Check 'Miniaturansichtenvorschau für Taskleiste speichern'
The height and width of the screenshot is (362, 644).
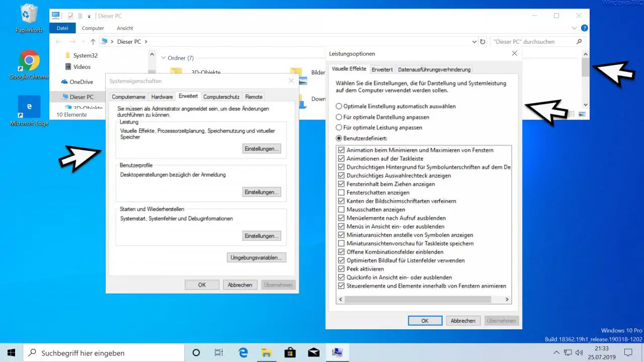tap(342, 244)
